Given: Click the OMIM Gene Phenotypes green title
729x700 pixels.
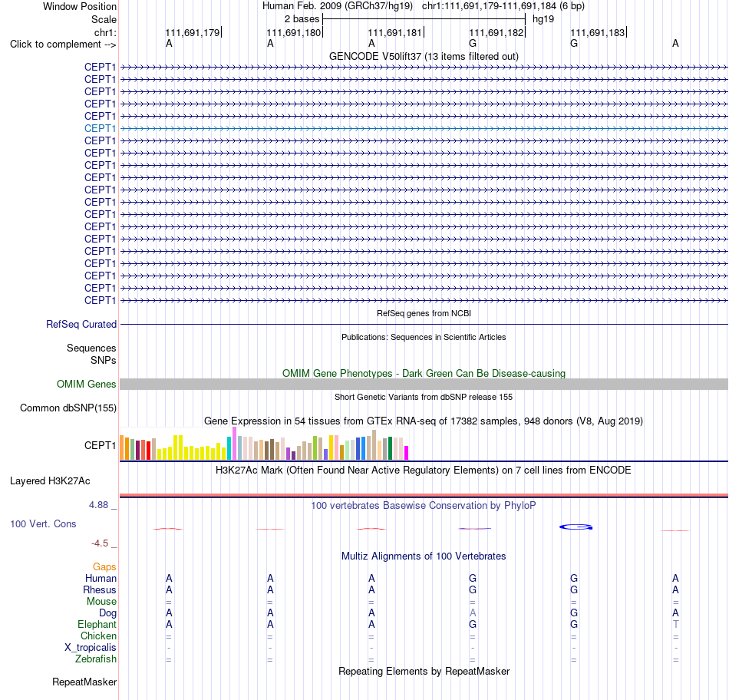Looking at the screenshot, I should tap(424, 374).
